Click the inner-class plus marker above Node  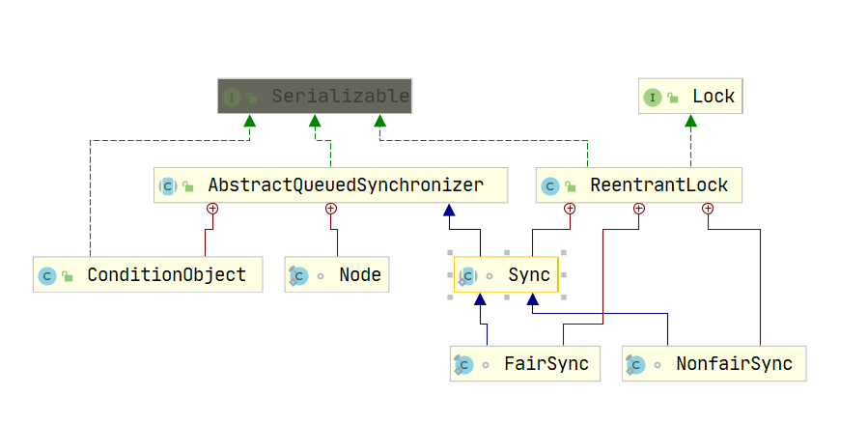331,209
